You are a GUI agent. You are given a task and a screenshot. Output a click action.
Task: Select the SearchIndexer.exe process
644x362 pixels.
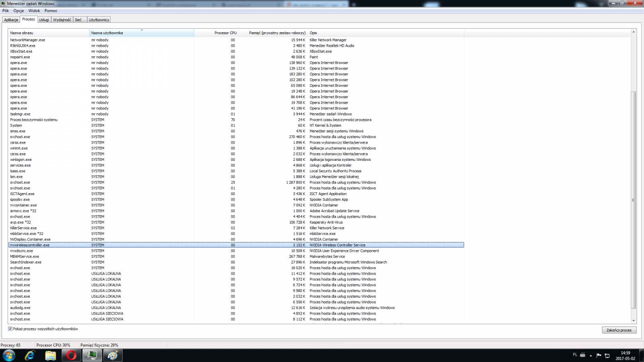coord(236,262)
